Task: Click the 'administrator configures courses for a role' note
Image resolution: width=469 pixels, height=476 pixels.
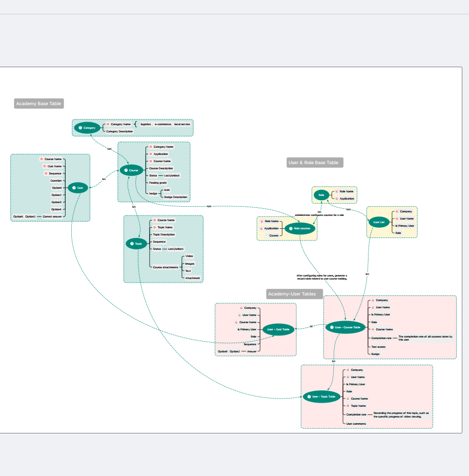Action: coord(319,215)
